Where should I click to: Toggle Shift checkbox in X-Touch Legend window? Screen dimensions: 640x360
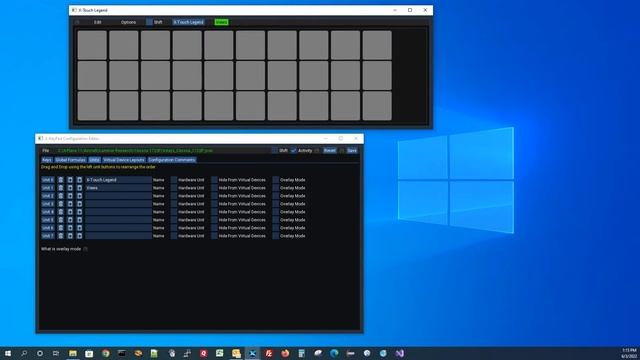click(149, 22)
